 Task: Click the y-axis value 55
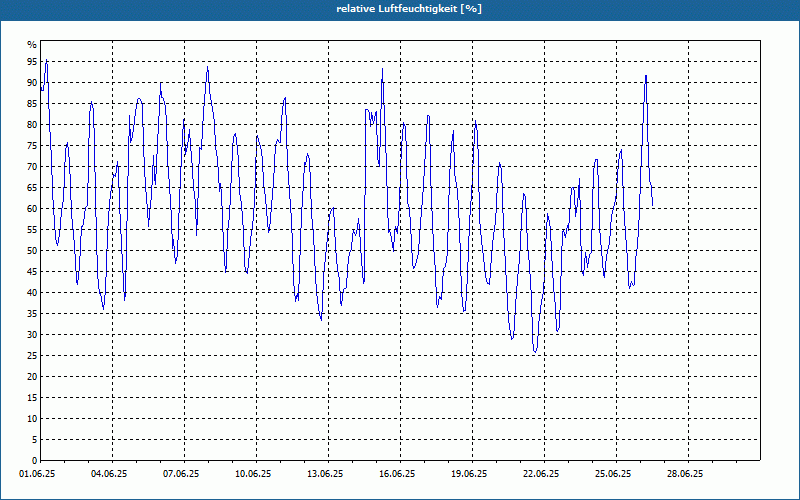coord(32,230)
